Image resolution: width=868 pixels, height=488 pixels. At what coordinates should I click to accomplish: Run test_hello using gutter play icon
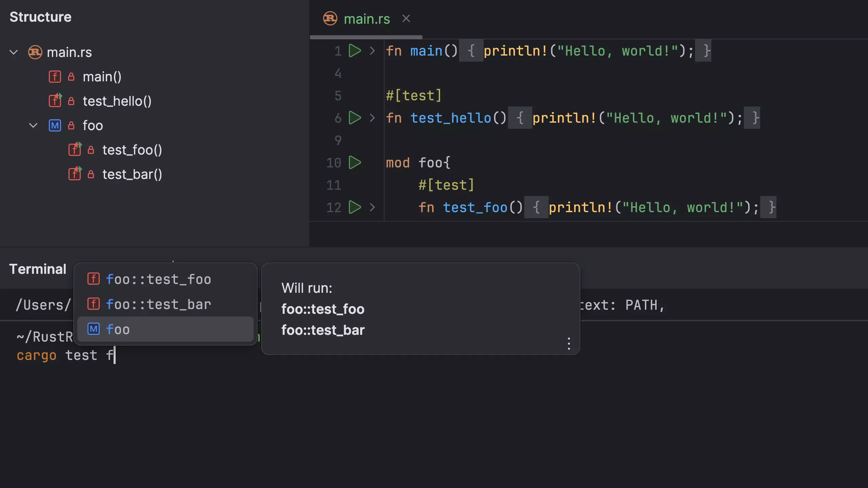355,118
